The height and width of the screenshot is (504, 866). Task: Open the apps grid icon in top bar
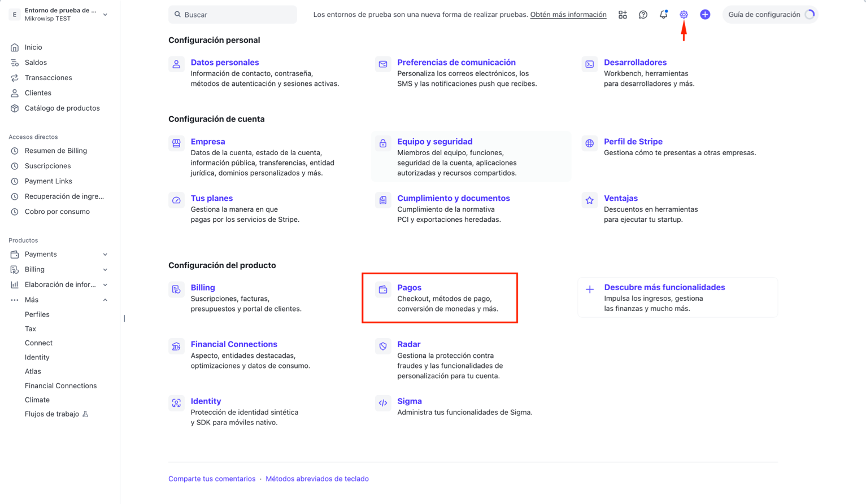click(x=623, y=15)
